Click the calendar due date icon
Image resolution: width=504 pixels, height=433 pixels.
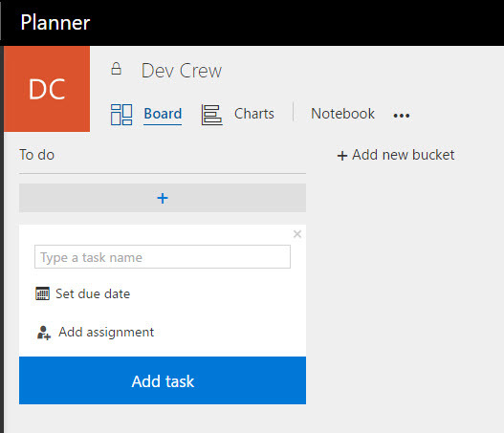(42, 293)
